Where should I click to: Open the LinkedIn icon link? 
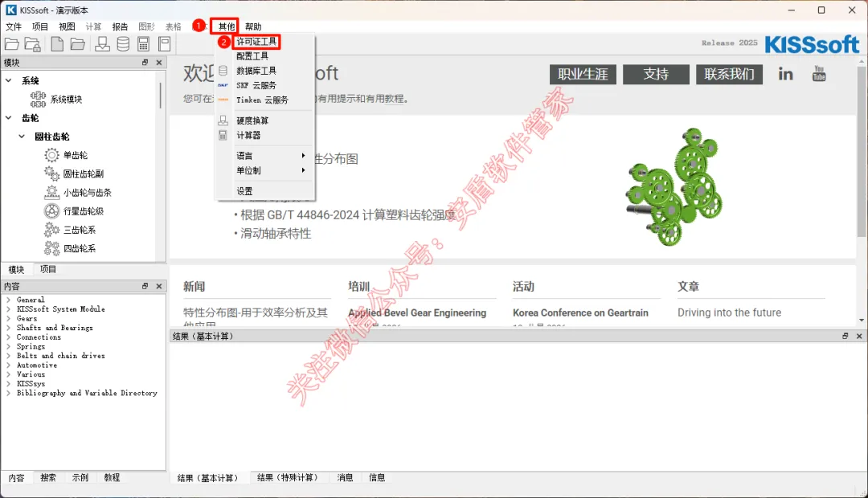[785, 74]
